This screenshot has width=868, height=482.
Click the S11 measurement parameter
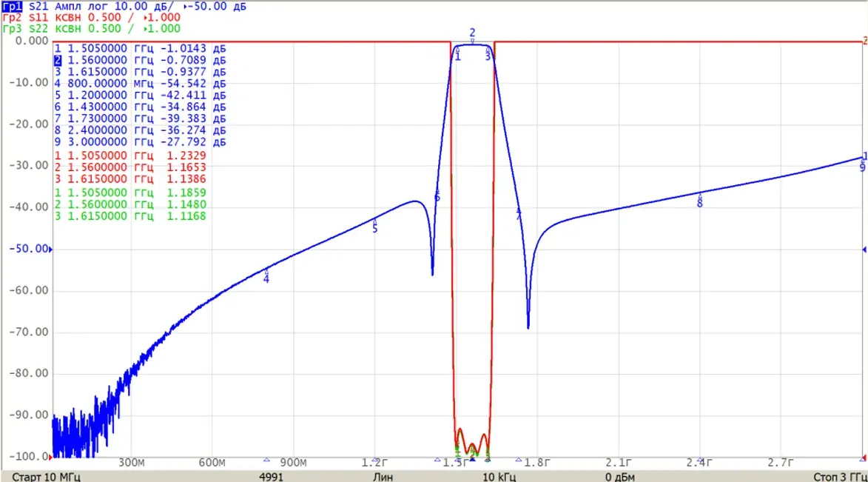click(x=38, y=17)
